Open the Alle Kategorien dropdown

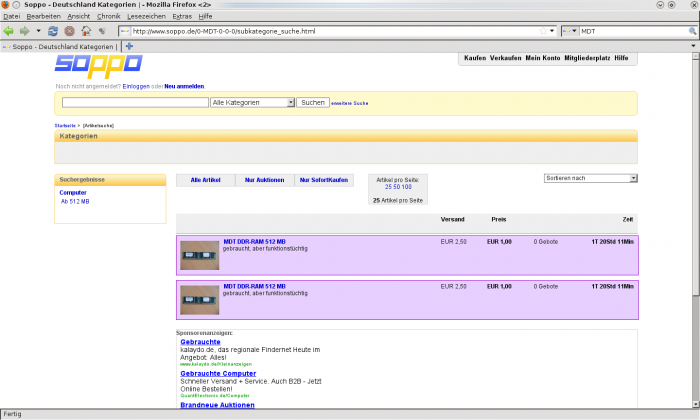point(252,103)
